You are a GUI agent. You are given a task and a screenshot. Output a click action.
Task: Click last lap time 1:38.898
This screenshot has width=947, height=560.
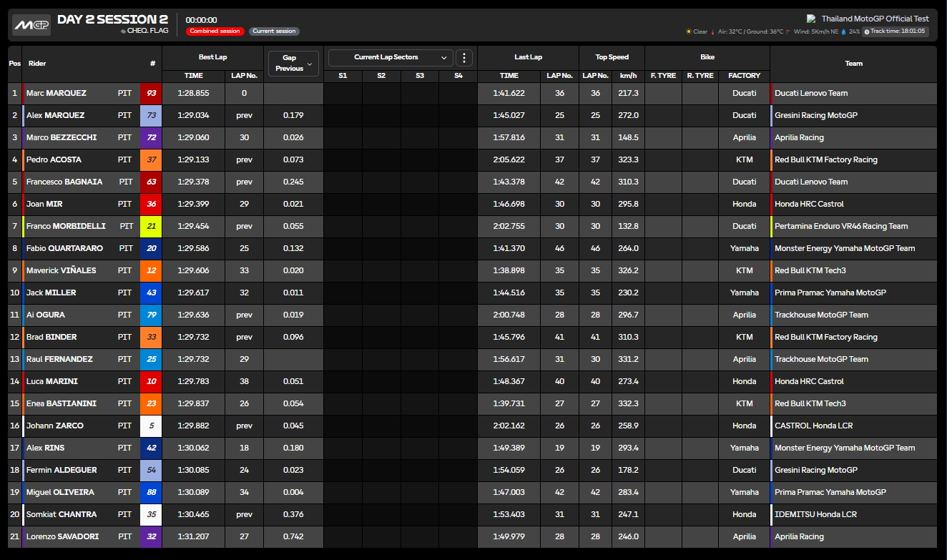pyautogui.click(x=509, y=270)
